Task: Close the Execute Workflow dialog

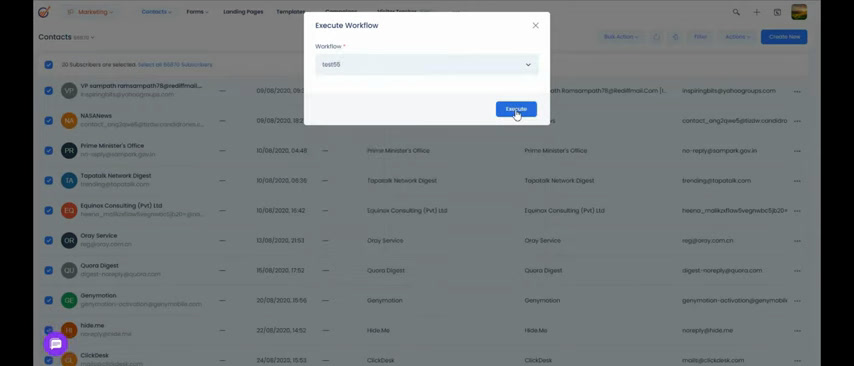Action: pos(535,26)
